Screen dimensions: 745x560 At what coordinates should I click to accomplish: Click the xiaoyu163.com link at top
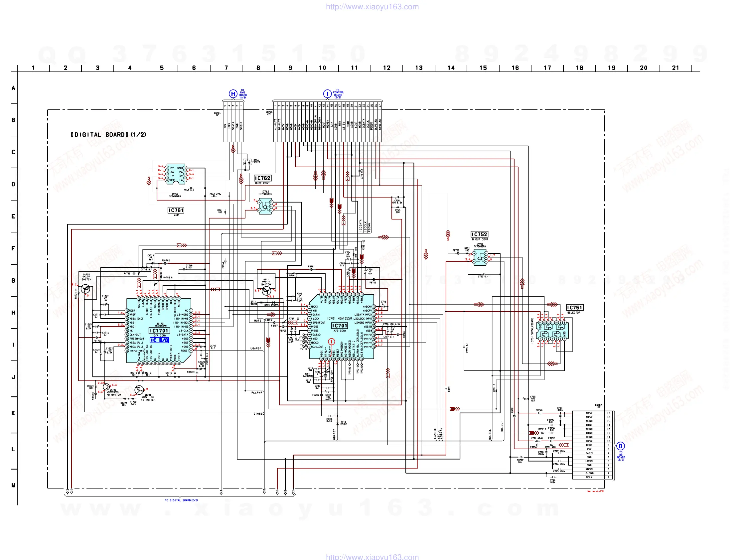pyautogui.click(x=372, y=7)
